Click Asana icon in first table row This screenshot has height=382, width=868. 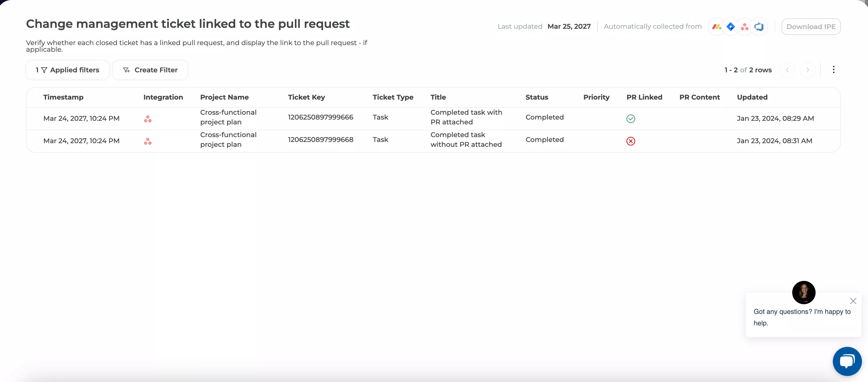(148, 119)
